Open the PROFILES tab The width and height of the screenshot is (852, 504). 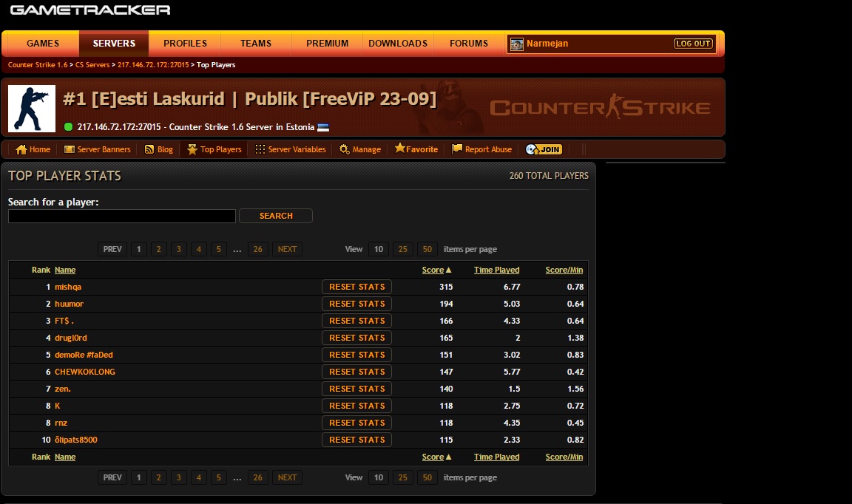(x=186, y=44)
